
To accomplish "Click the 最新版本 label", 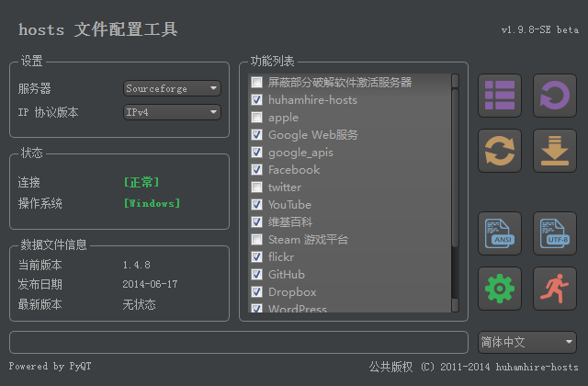I will [x=40, y=304].
